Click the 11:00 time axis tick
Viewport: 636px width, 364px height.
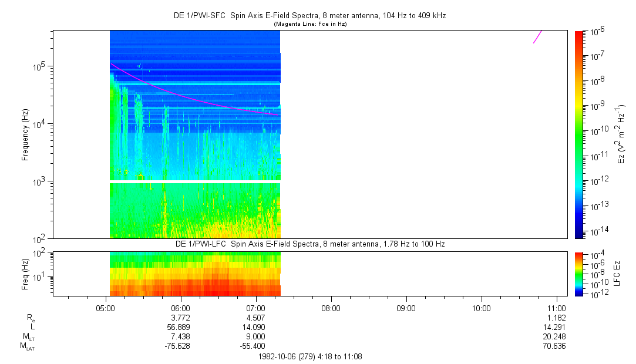[557, 308]
